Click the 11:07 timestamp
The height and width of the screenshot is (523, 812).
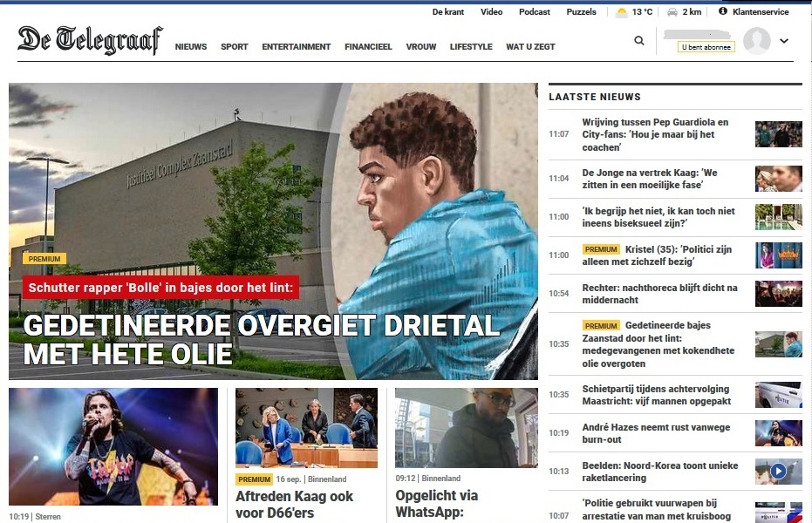tap(559, 134)
